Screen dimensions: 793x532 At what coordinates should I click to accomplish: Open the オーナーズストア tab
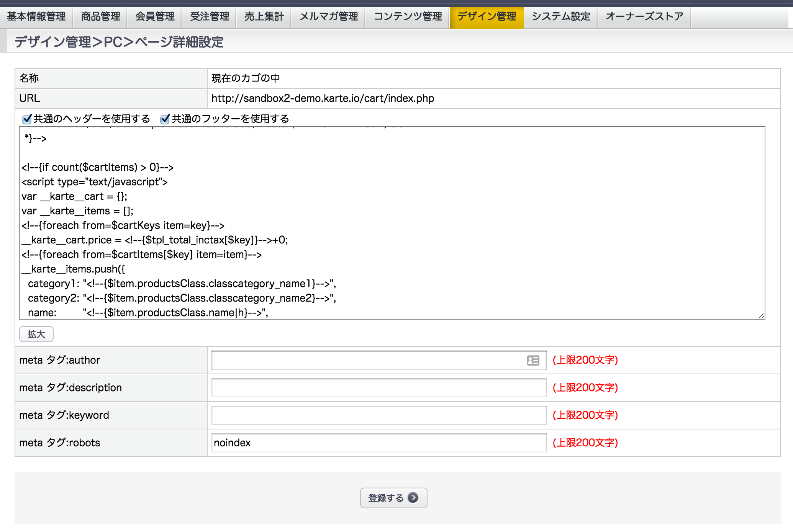(x=644, y=17)
